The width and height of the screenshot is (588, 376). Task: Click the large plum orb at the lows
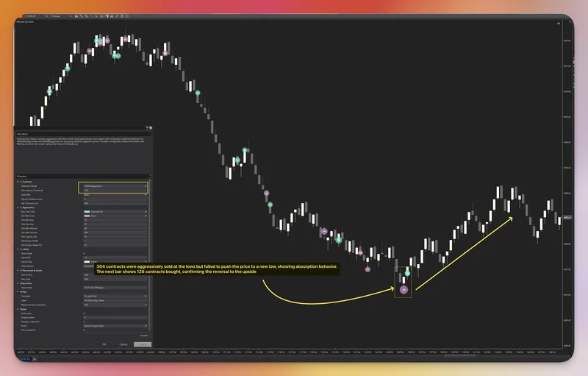pyautogui.click(x=404, y=290)
